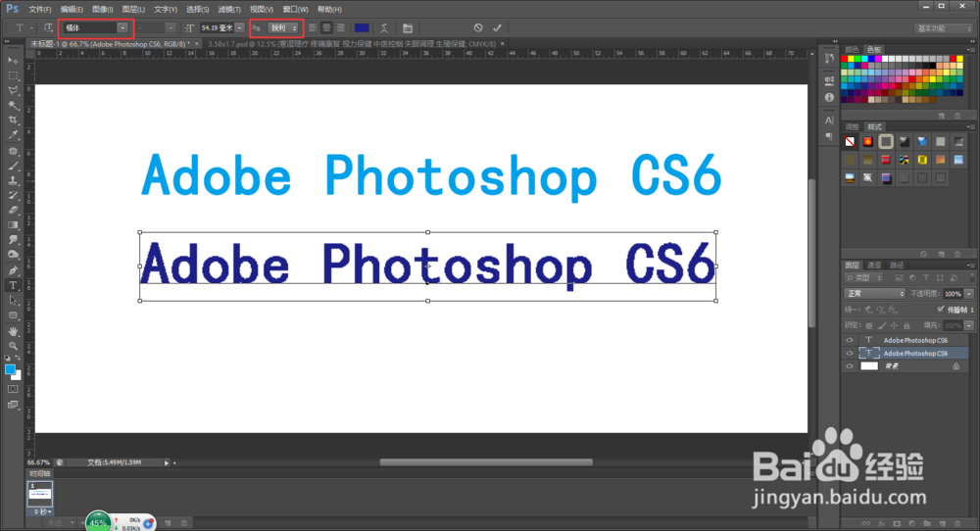Screen dimensions: 980x531
Task: Click the font size field 54.19 毫米
Action: [217, 28]
